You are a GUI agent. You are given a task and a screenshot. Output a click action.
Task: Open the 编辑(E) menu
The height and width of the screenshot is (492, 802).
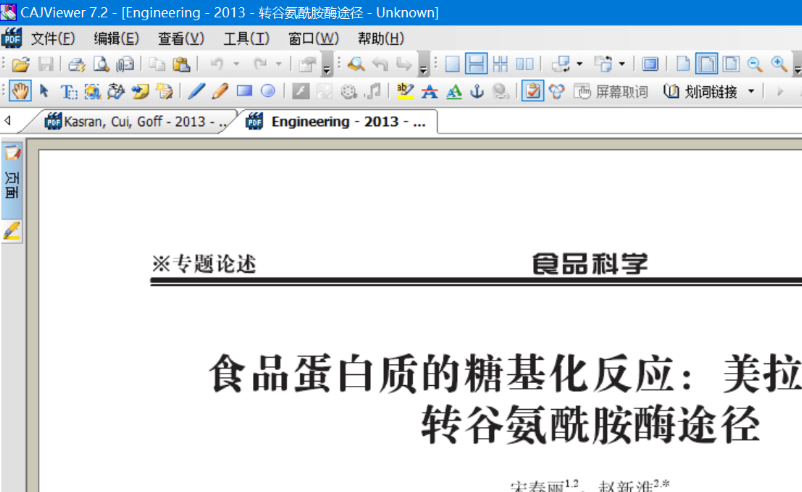click(116, 38)
